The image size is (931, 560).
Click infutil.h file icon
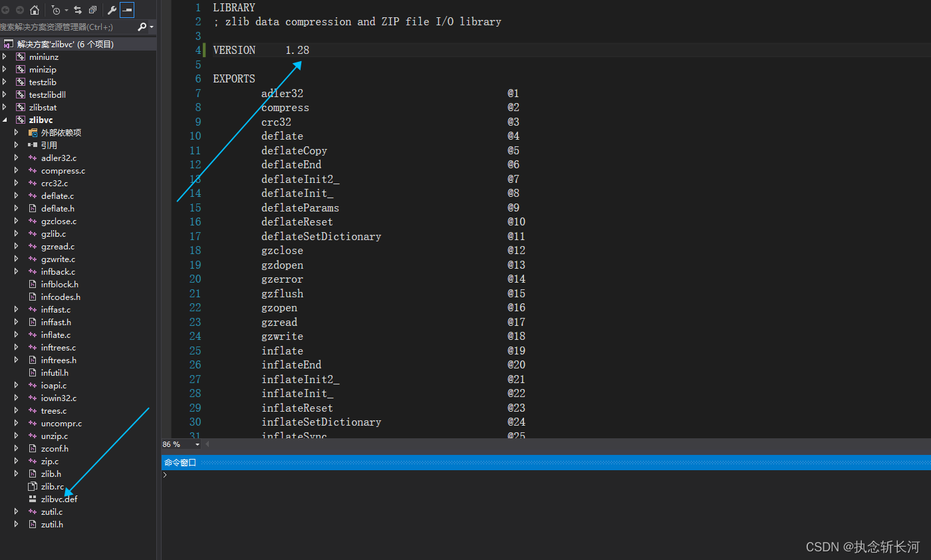33,372
